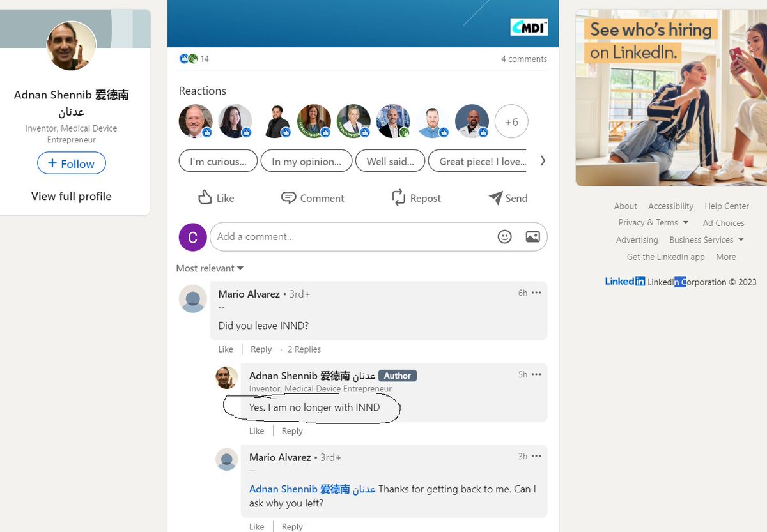
Task: Open the Accessibility footer link
Action: 670,206
